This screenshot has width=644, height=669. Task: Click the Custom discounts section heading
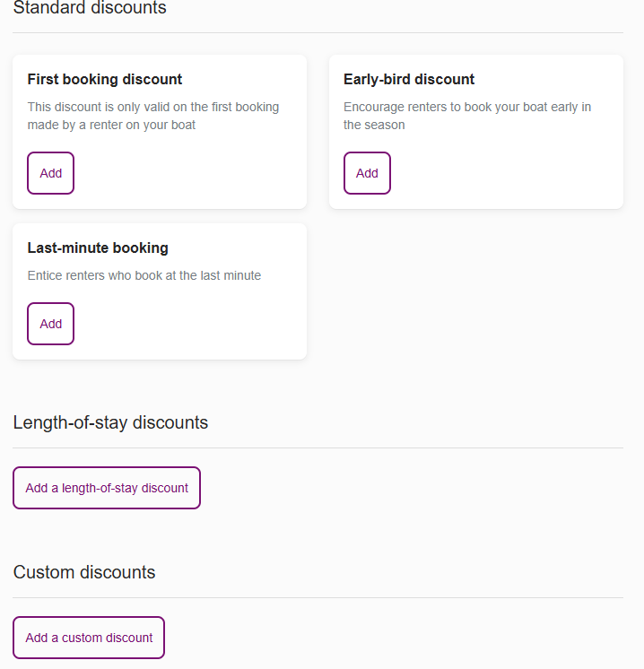(84, 572)
